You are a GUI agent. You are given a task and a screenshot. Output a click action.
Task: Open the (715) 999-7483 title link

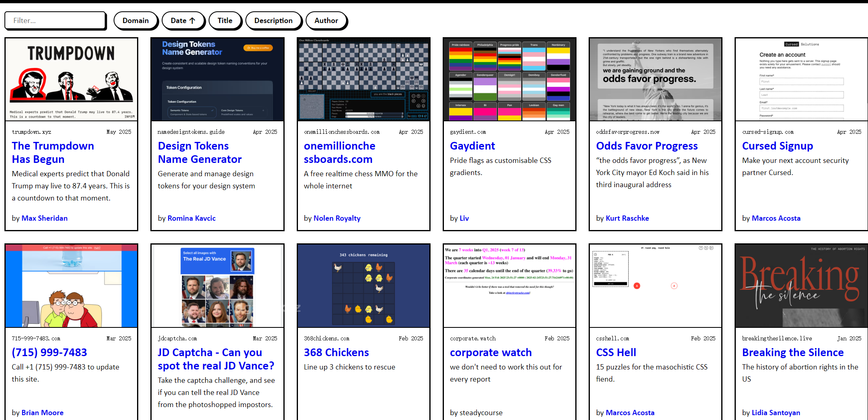tap(49, 352)
